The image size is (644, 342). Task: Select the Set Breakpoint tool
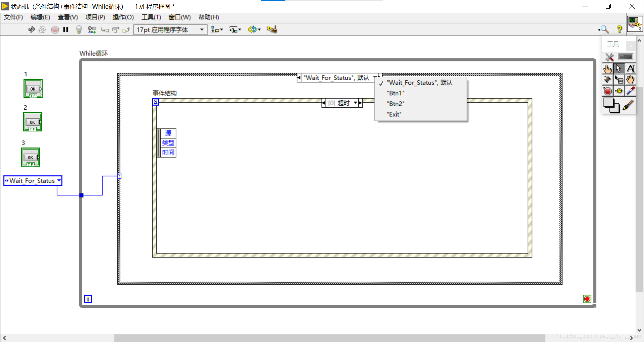coord(607,91)
